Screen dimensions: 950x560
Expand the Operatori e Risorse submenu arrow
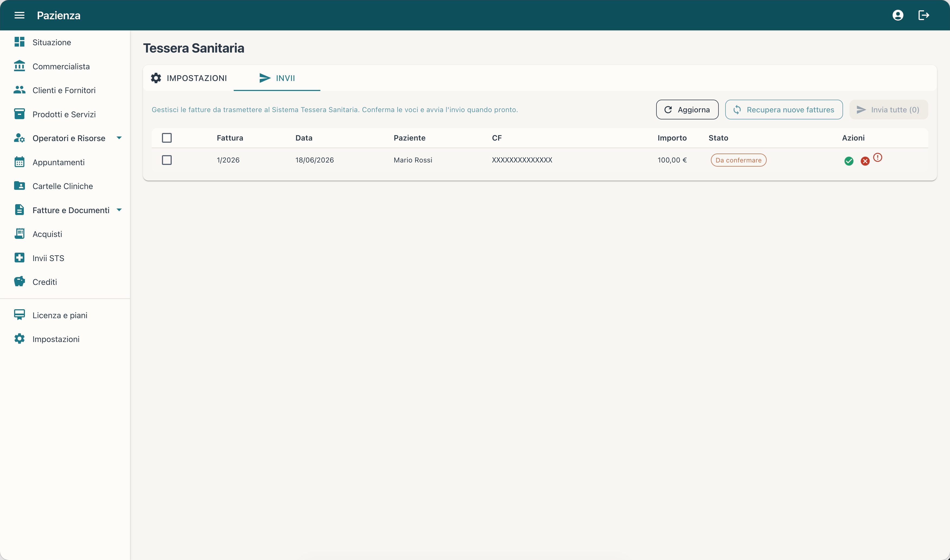tap(119, 138)
